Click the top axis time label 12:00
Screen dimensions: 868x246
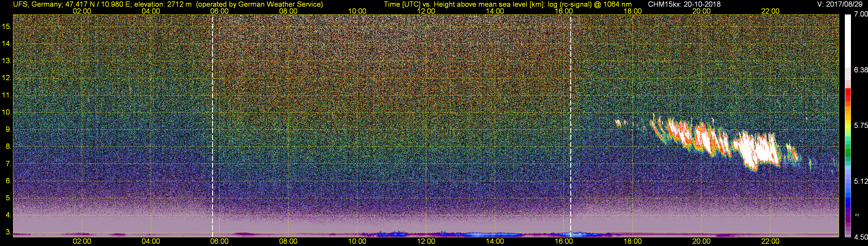426,11
